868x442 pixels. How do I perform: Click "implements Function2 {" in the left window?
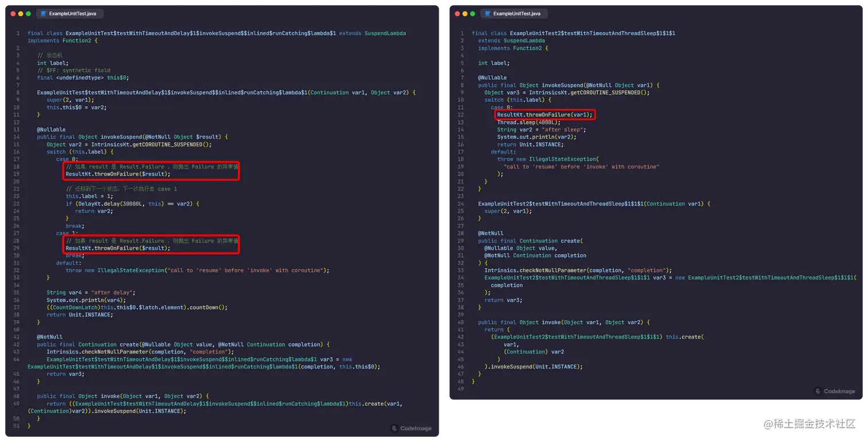63,41
